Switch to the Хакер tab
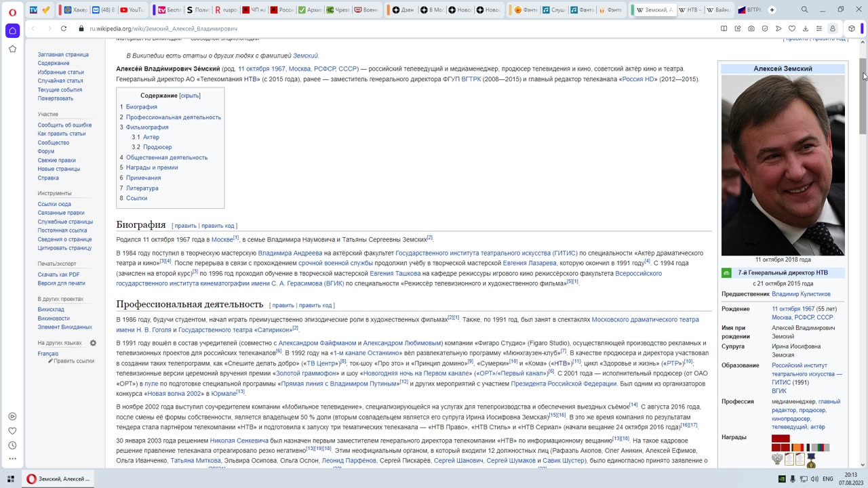868x488 pixels. tap(75, 10)
